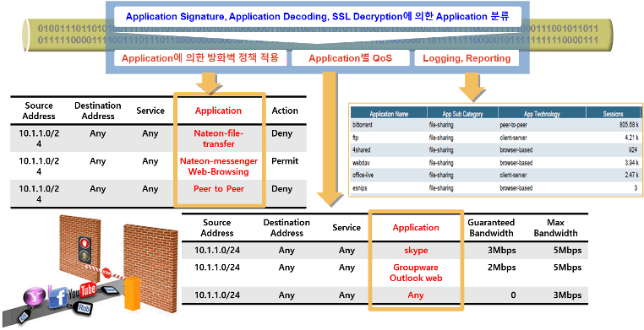Click the 'Sessions' column header
644x330 pixels.
(x=613, y=114)
